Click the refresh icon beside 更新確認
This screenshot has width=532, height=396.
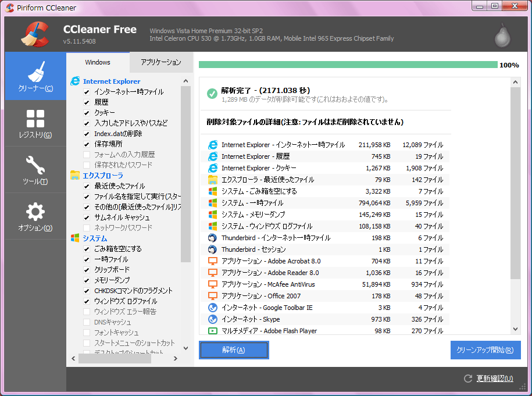click(x=468, y=379)
